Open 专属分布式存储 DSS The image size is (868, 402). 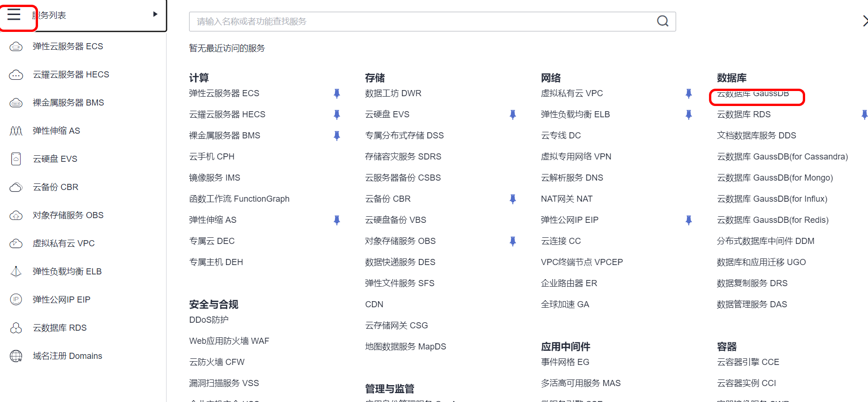coord(404,136)
